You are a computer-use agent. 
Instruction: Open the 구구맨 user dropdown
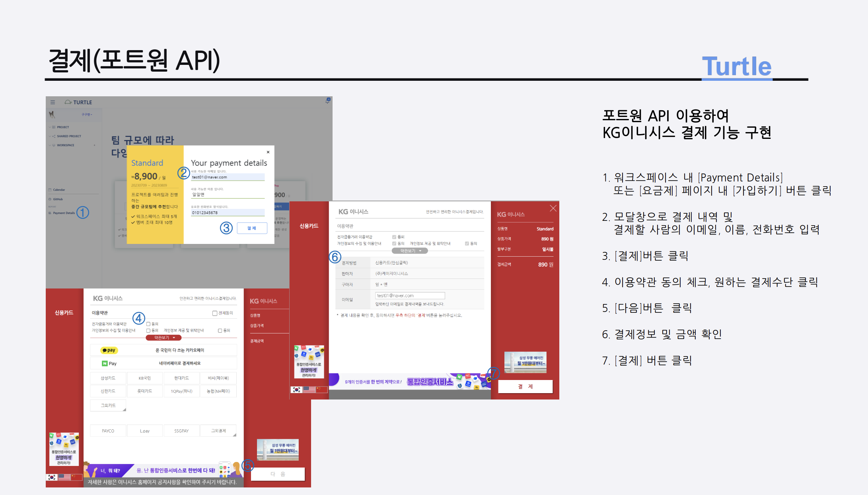(87, 115)
